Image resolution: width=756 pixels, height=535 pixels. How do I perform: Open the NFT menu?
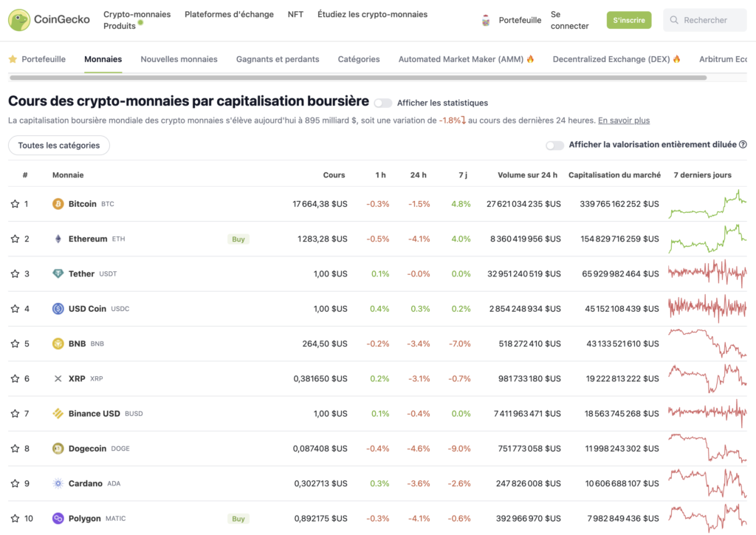[x=295, y=14]
